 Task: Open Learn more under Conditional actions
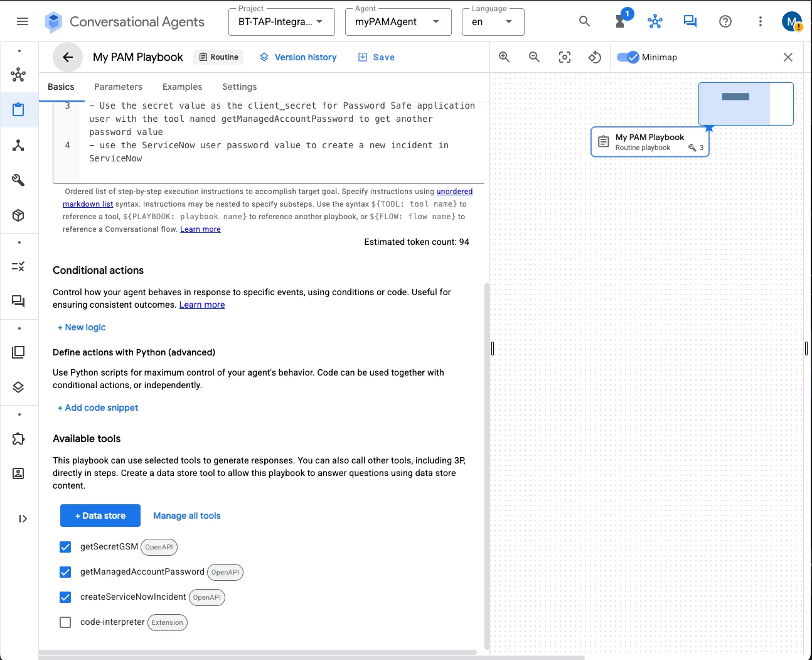[202, 305]
